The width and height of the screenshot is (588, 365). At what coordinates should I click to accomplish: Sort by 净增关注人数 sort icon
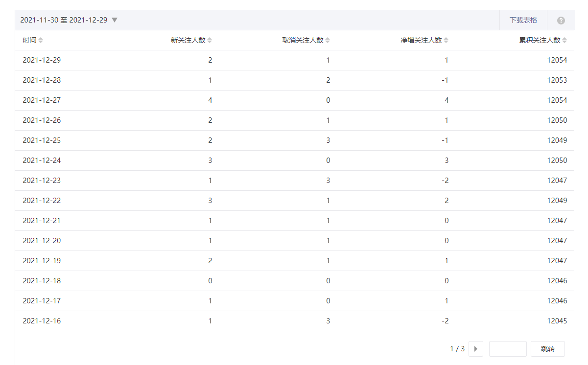coord(446,41)
